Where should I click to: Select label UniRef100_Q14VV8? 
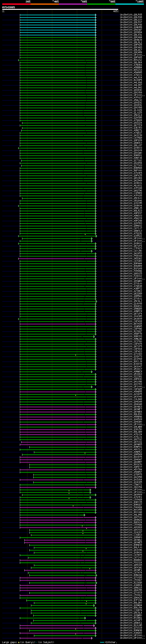point(131,304)
